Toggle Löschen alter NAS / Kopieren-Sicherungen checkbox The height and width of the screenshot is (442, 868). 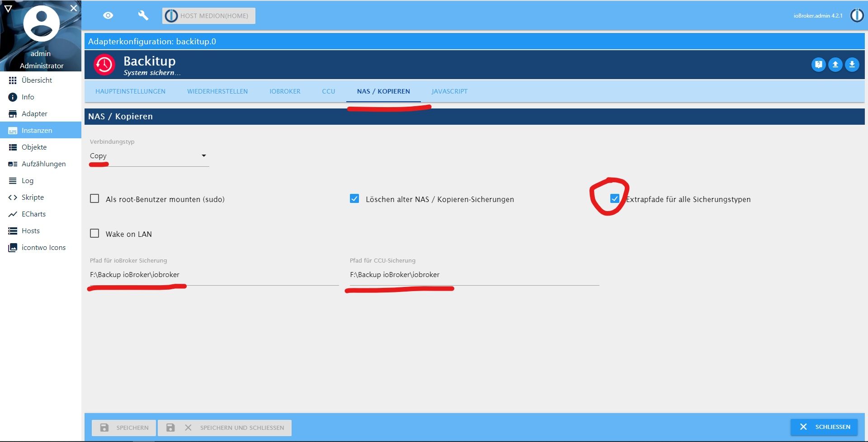(x=354, y=198)
